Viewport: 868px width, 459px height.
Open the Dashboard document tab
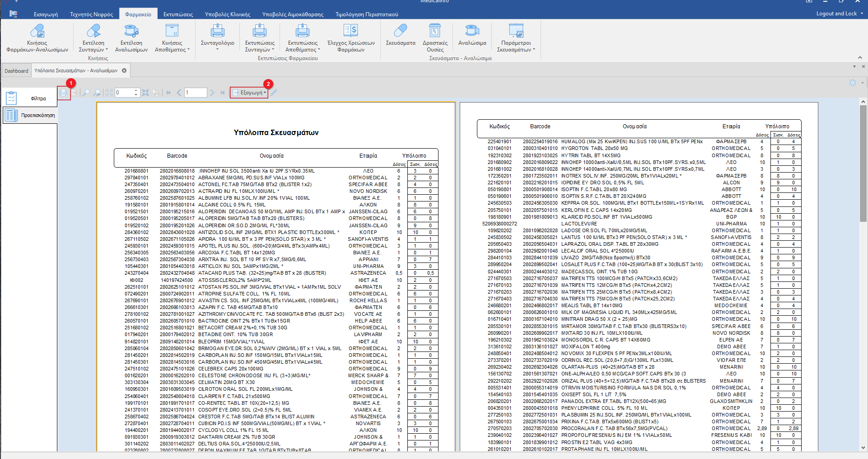pyautogui.click(x=16, y=71)
